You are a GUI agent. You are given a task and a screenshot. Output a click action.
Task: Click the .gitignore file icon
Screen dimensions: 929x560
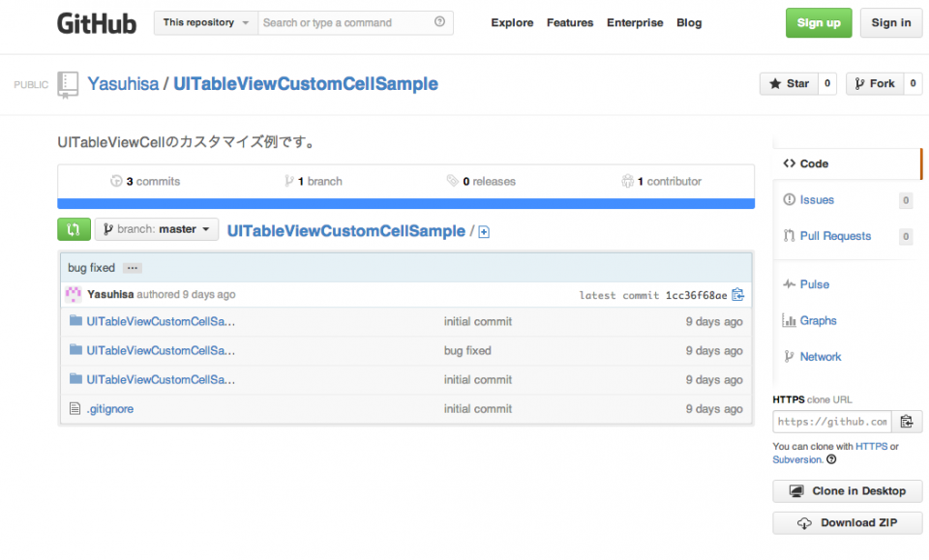75,408
